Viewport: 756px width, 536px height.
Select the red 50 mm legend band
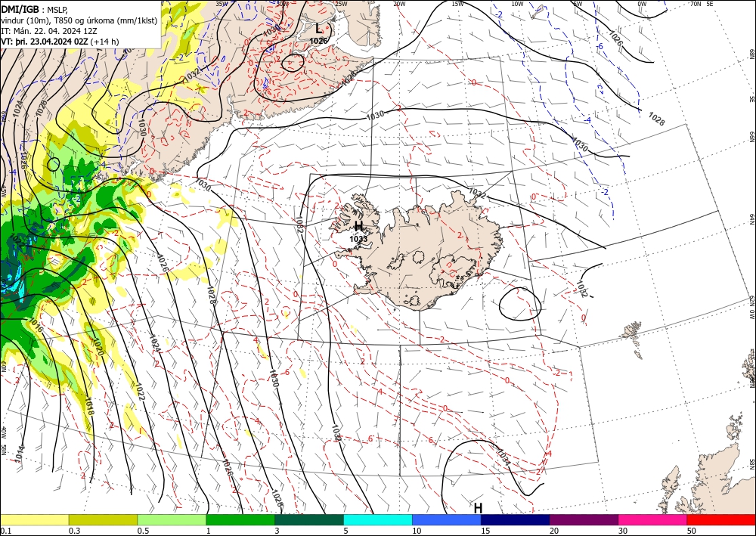(x=721, y=519)
